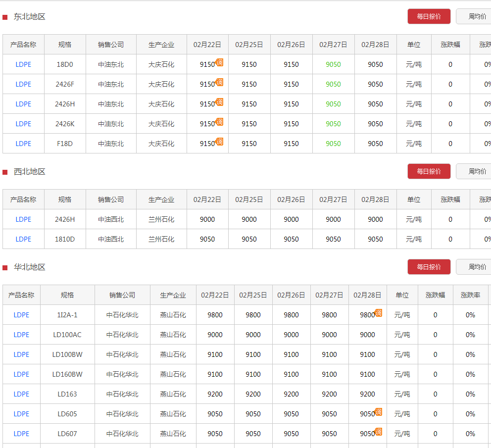Click the 调 icon in the LD605 row
The width and height of the screenshot is (491, 448).
click(x=378, y=412)
